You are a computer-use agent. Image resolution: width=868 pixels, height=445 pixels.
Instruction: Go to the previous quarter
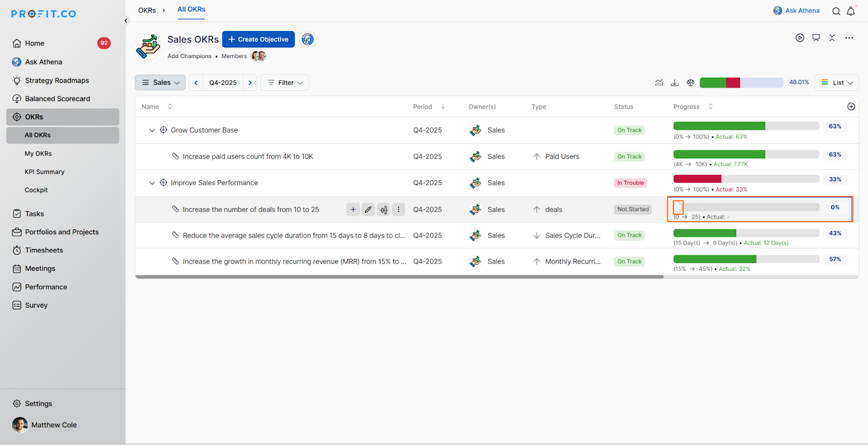[196, 82]
